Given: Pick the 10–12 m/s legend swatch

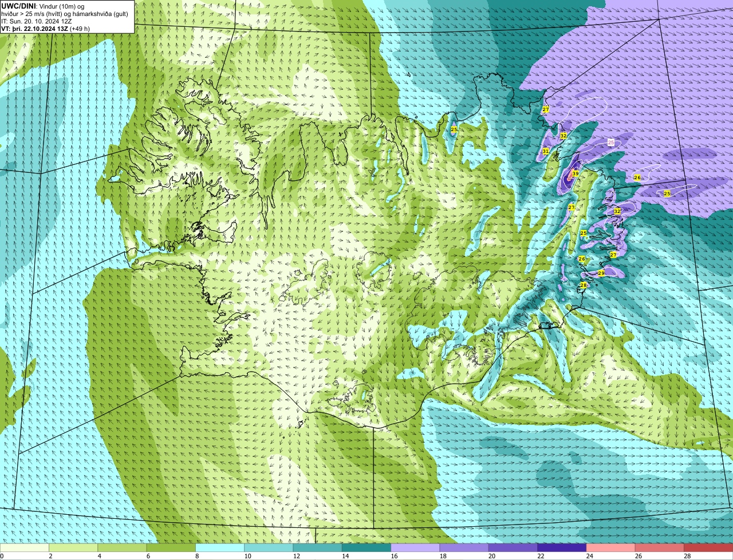Looking at the screenshot, I should [x=269, y=548].
